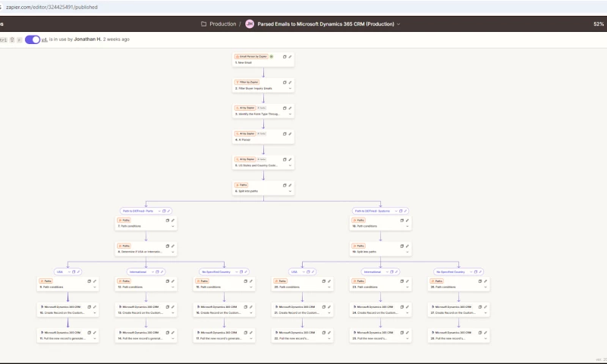
Task: Click the duplicate icon on step 1 New Email
Action: click(x=285, y=57)
